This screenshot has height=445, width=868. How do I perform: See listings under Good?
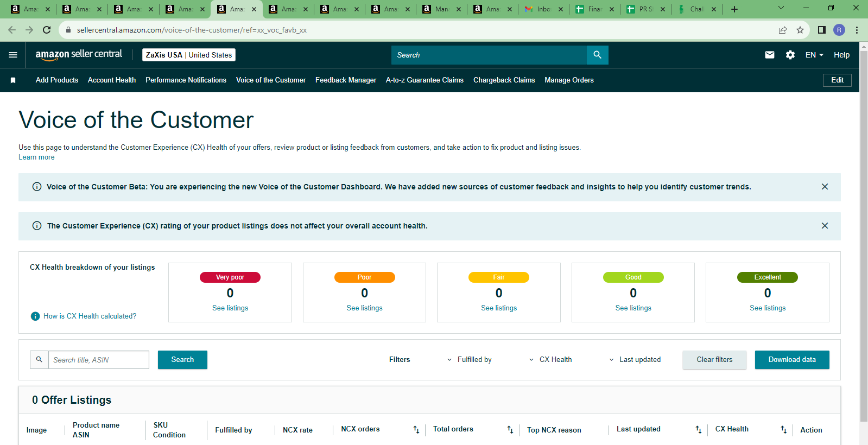(x=633, y=308)
